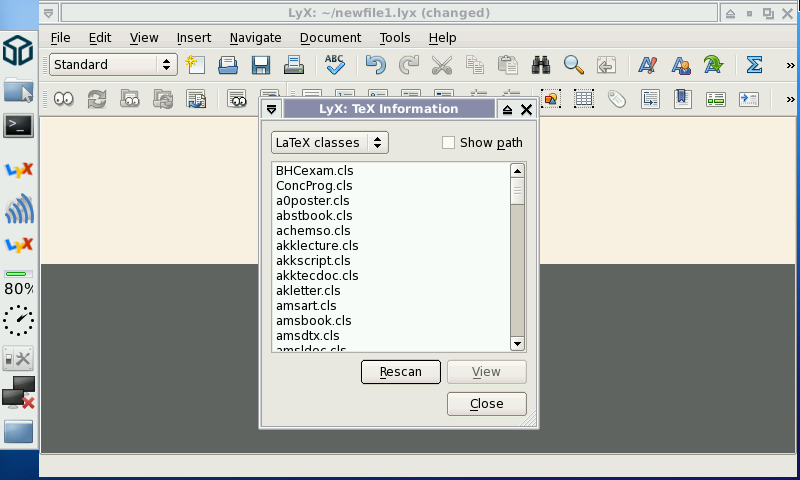Open advanced find magnifier icon
This screenshot has width=800, height=480.
tap(573, 65)
